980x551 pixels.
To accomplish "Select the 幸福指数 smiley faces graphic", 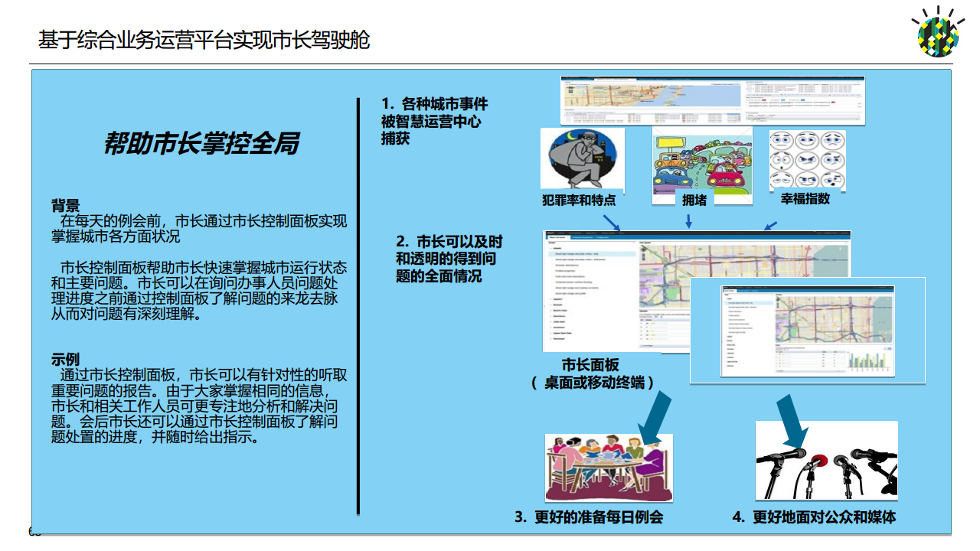I will click(808, 161).
